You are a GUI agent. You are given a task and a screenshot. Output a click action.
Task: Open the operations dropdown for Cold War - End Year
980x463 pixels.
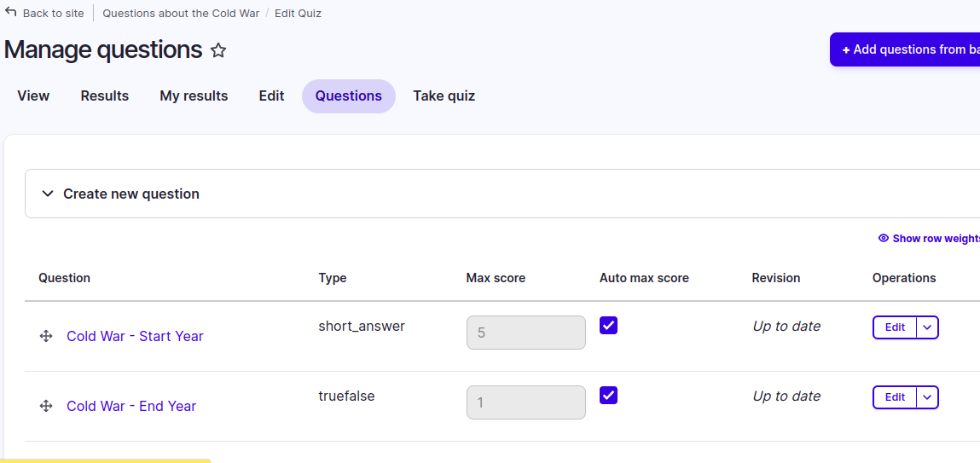pos(927,397)
